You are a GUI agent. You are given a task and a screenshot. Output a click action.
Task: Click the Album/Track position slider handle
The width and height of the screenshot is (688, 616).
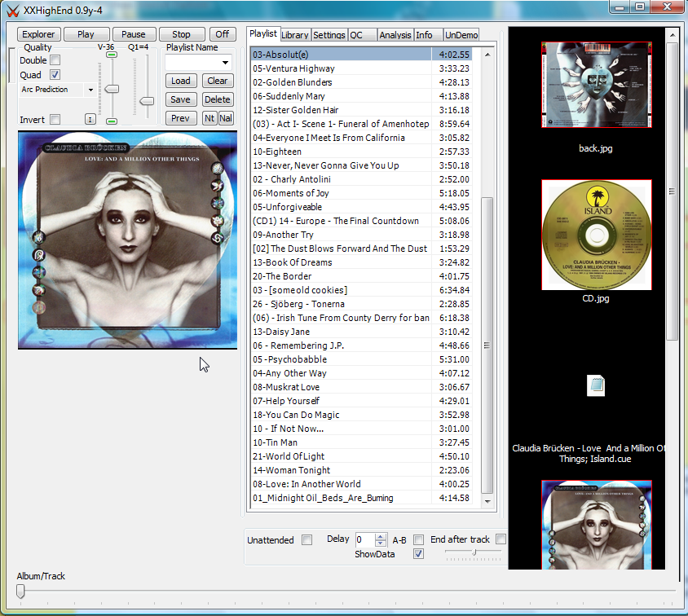(20, 592)
